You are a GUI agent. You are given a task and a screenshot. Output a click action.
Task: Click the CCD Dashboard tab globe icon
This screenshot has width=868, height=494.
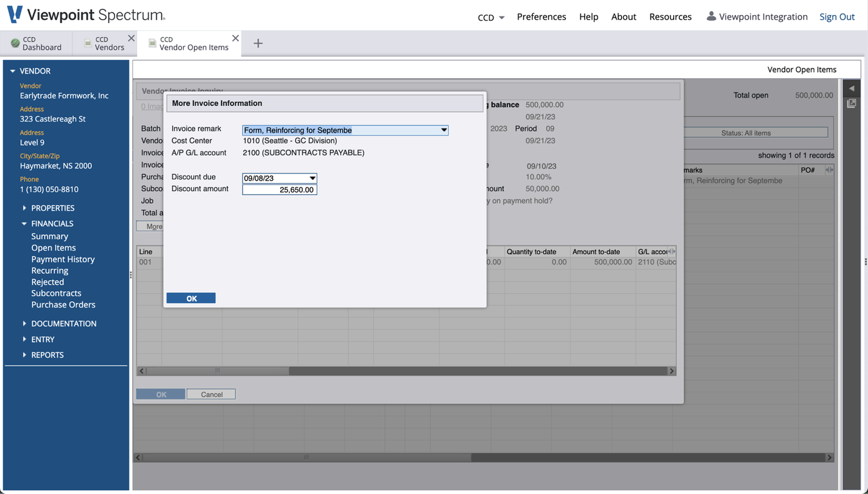pyautogui.click(x=15, y=43)
